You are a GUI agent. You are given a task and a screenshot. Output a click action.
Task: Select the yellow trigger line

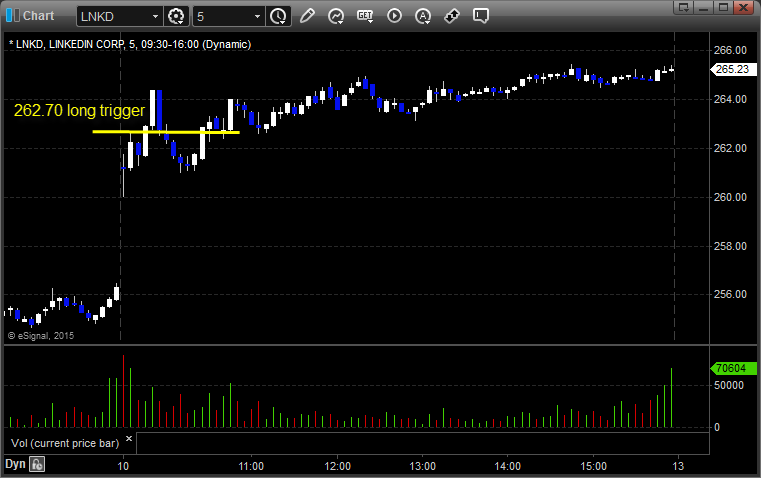(x=166, y=132)
